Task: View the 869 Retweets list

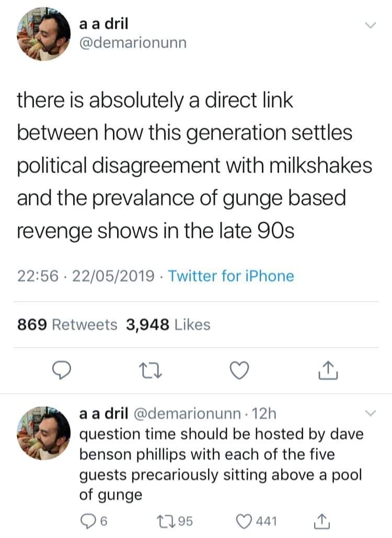Action: click(67, 325)
